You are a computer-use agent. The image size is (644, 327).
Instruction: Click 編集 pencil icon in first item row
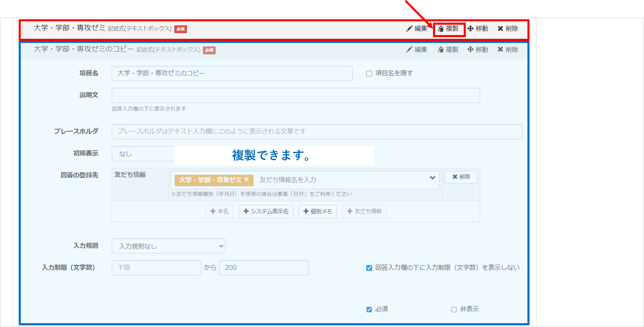[x=409, y=28]
